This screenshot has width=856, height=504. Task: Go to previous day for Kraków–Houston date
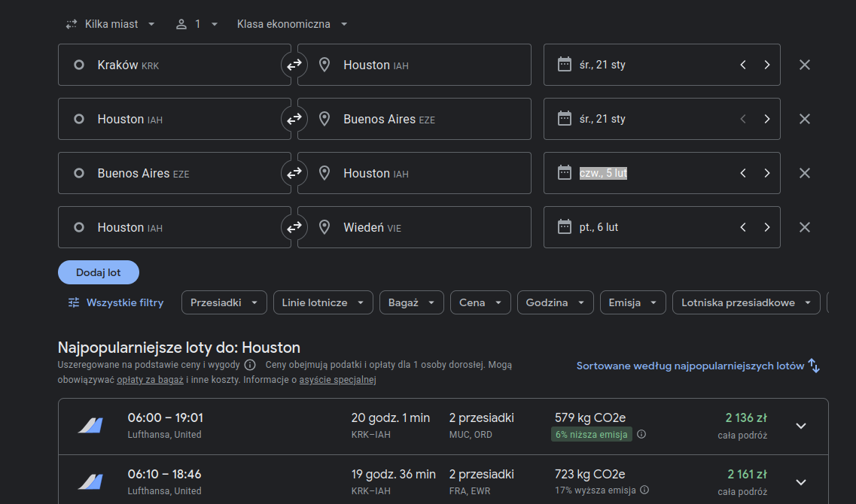click(743, 65)
